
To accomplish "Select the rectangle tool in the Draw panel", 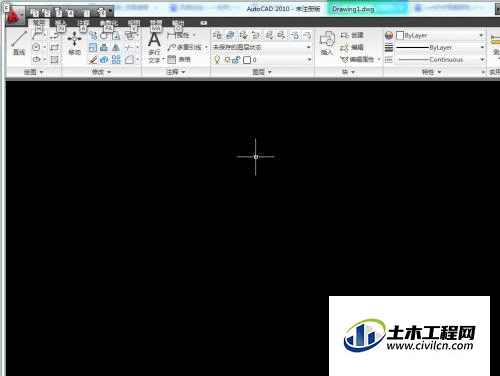I will coord(54,47).
